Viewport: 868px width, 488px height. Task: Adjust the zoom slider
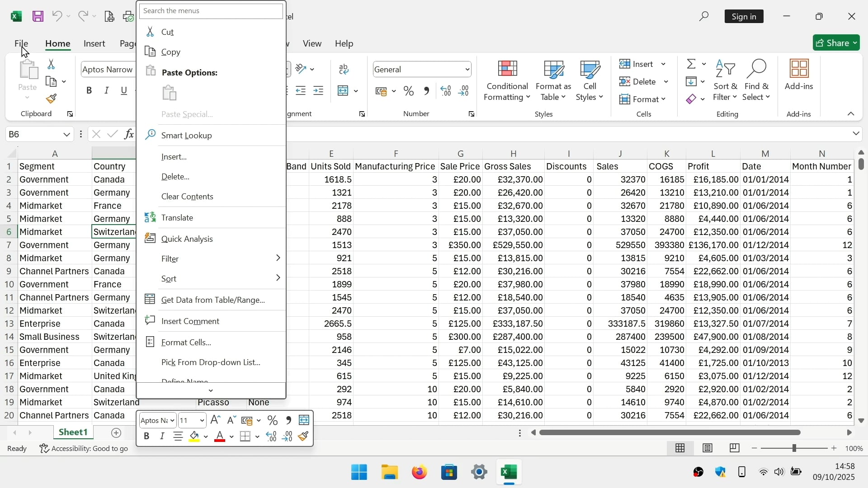point(794,448)
